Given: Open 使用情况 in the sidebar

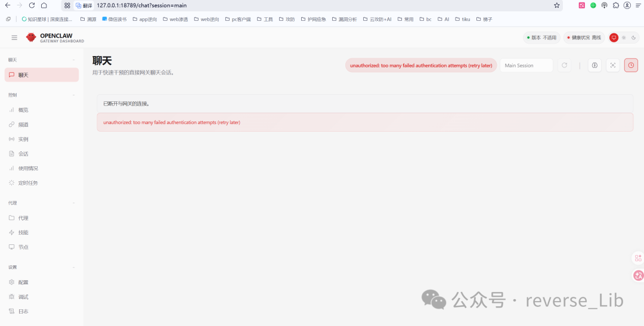Looking at the screenshot, I should point(42,168).
